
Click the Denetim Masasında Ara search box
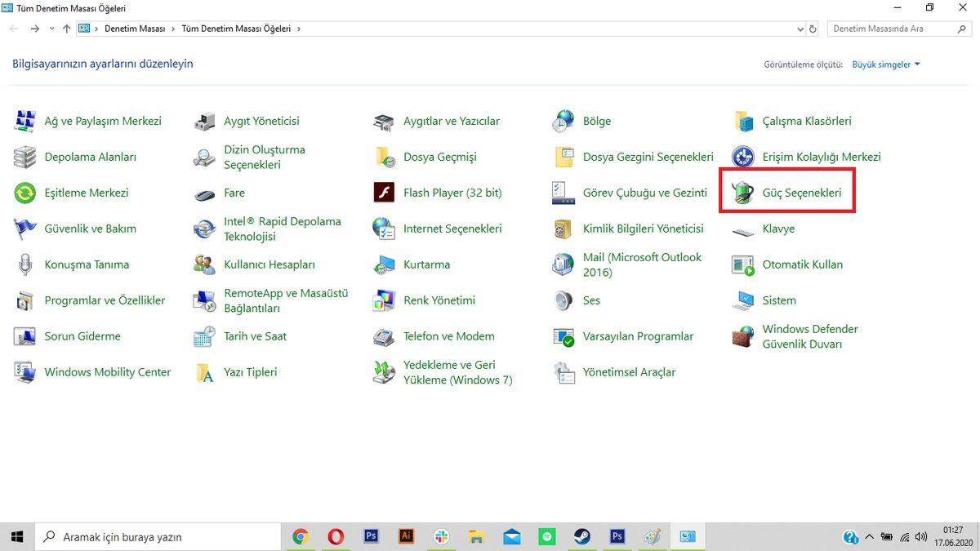tap(898, 29)
